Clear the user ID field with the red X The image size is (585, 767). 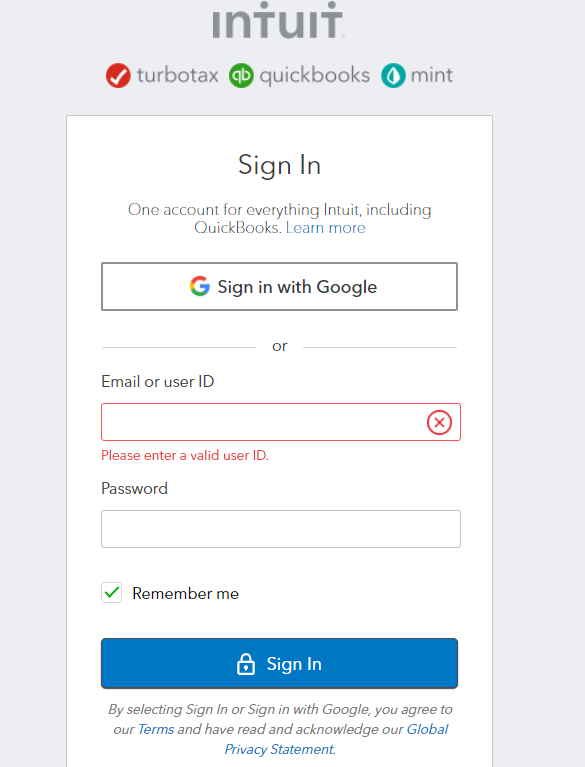coord(439,422)
